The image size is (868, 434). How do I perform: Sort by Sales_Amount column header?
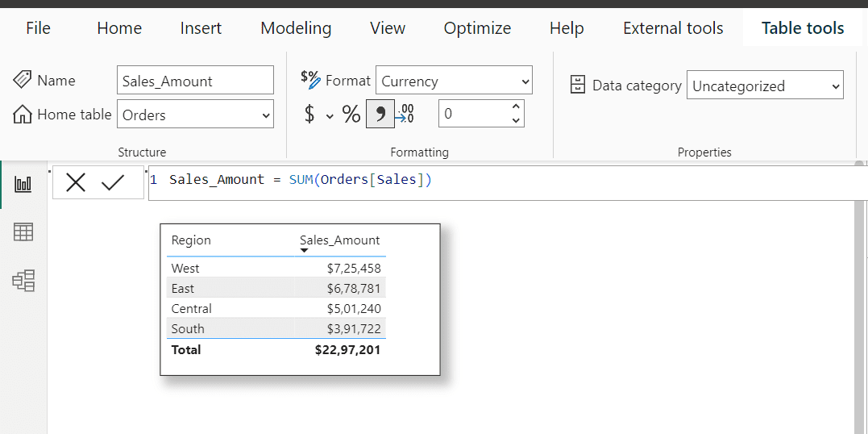(339, 240)
